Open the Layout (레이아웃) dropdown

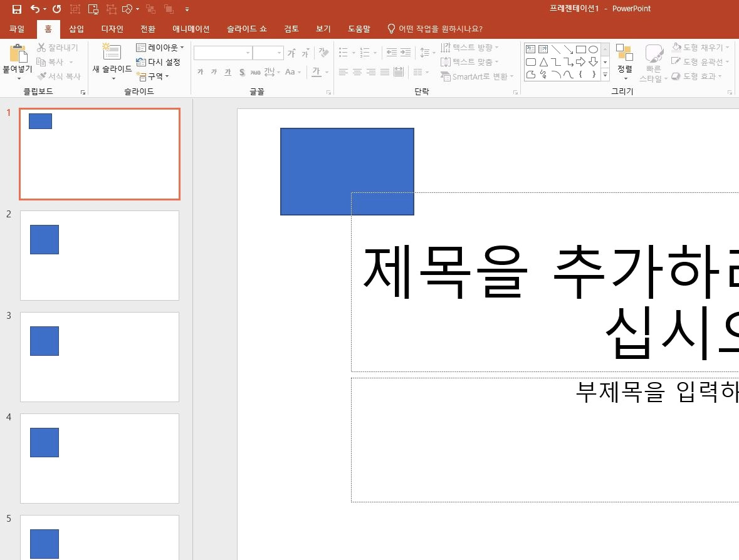pyautogui.click(x=160, y=48)
